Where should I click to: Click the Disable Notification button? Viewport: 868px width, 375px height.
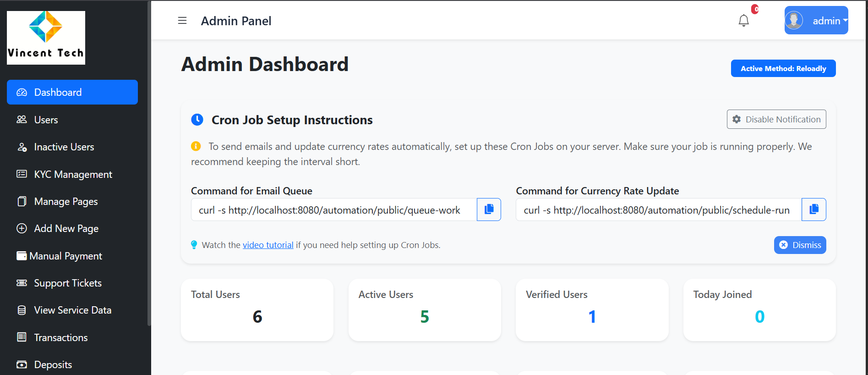pyautogui.click(x=776, y=119)
